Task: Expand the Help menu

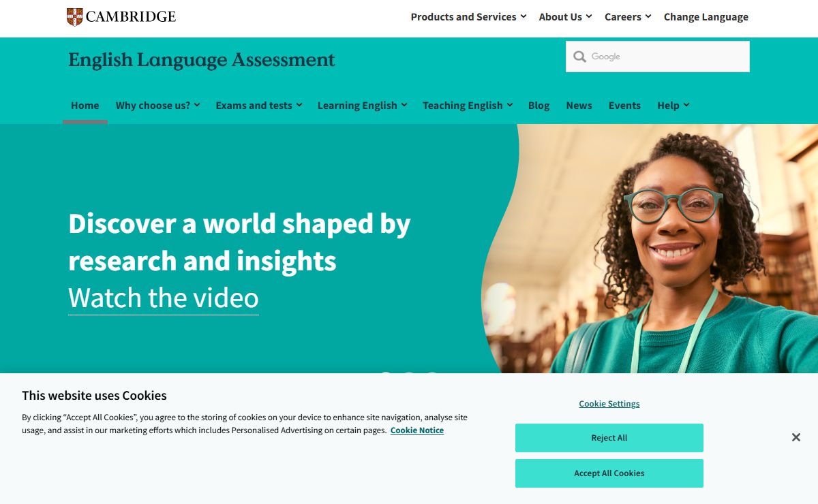Action: pyautogui.click(x=673, y=106)
